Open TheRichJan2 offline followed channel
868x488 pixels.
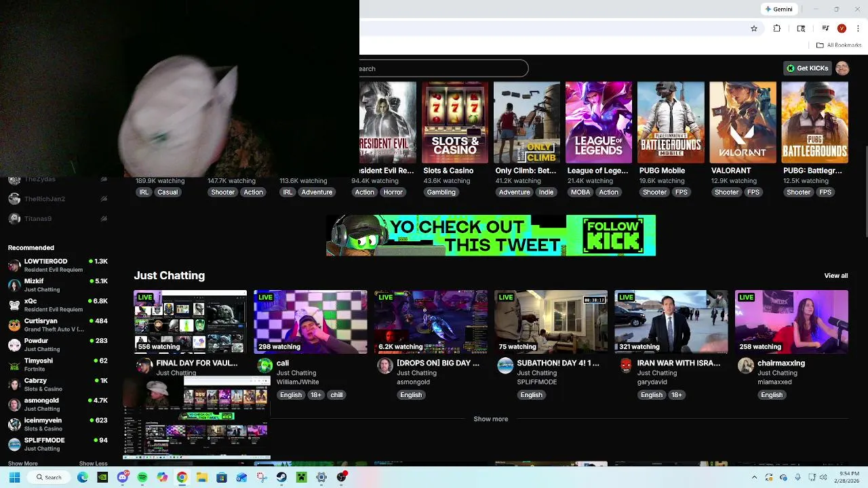[58, 199]
